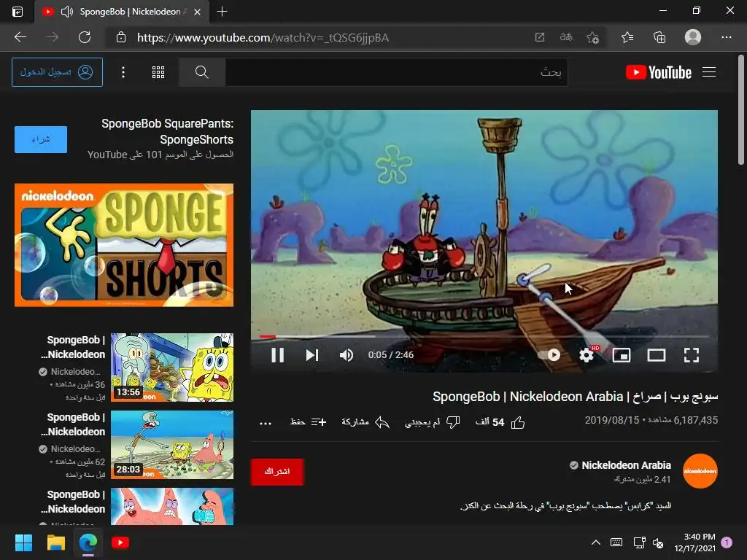The image size is (747, 560).
Task: Run search with the magnifier button
Action: 202,72
